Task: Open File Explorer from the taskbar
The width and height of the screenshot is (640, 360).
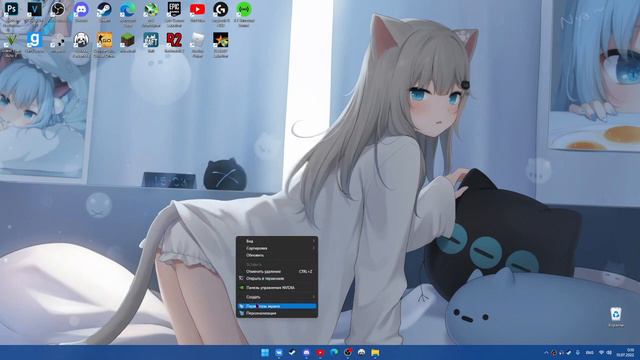Action: click(376, 352)
